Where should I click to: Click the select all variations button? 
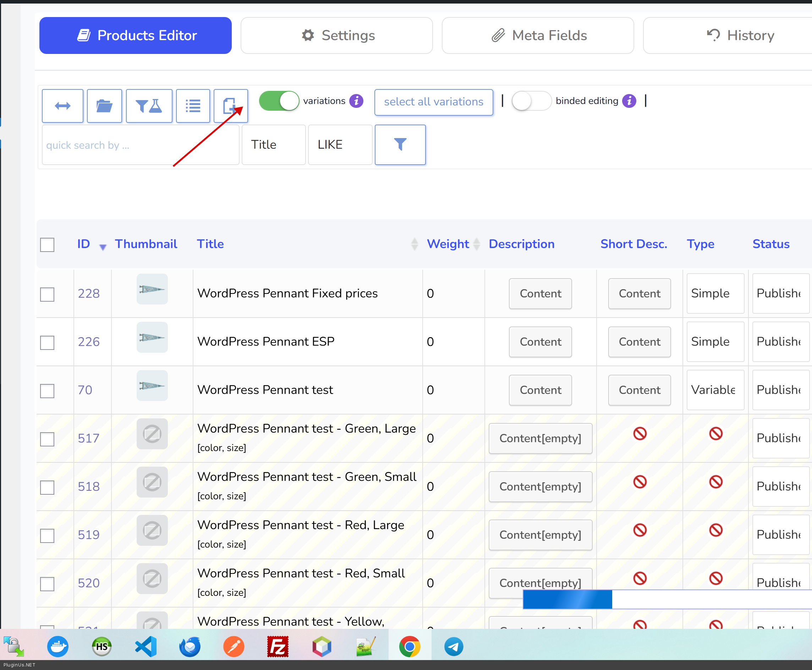433,102
